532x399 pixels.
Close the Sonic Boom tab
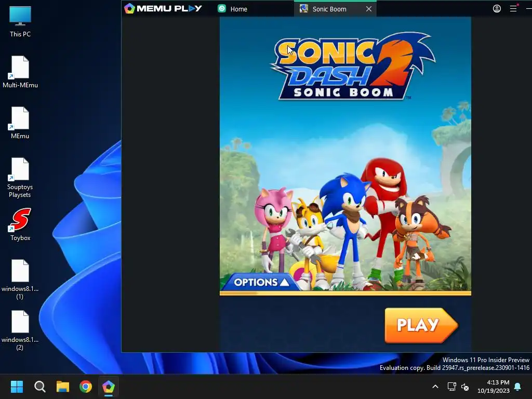pyautogui.click(x=369, y=9)
